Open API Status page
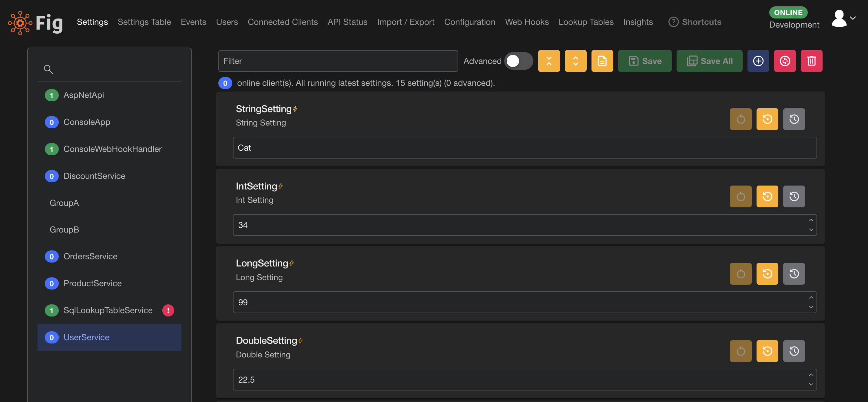Screen dimensions: 868x402 pos(347,22)
